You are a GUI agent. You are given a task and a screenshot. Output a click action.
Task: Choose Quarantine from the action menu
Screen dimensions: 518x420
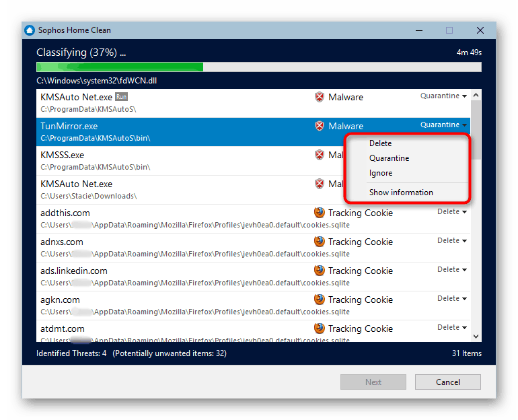[x=389, y=158]
